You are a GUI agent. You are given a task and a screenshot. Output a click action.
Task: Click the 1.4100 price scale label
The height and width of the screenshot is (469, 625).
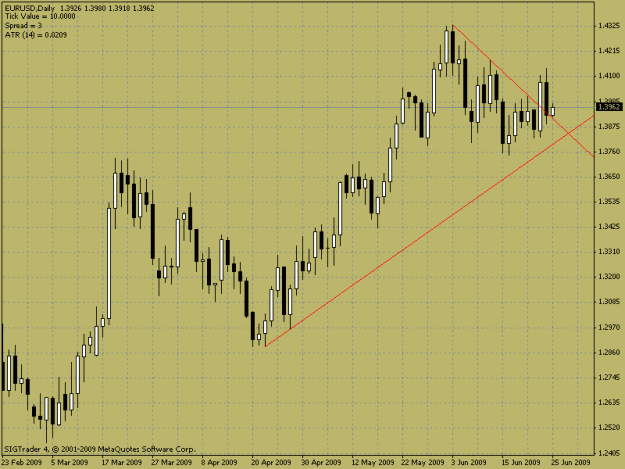click(x=609, y=76)
